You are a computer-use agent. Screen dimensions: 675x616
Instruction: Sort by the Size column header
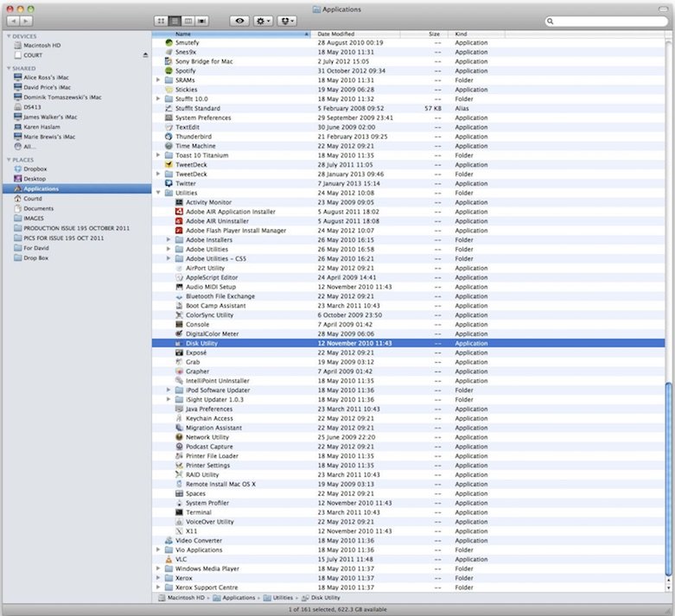tap(424, 34)
